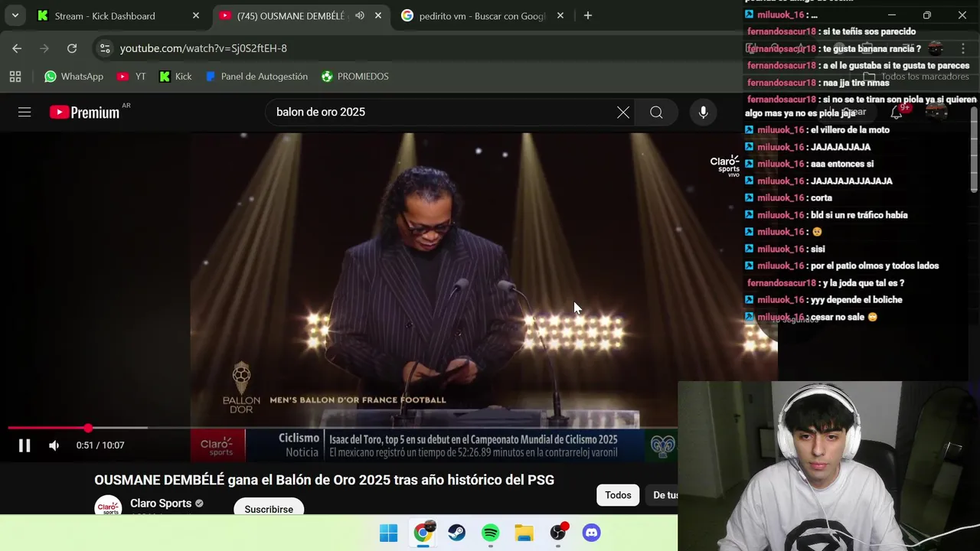Select the Todos filter chip
The image size is (980, 551).
618,495
